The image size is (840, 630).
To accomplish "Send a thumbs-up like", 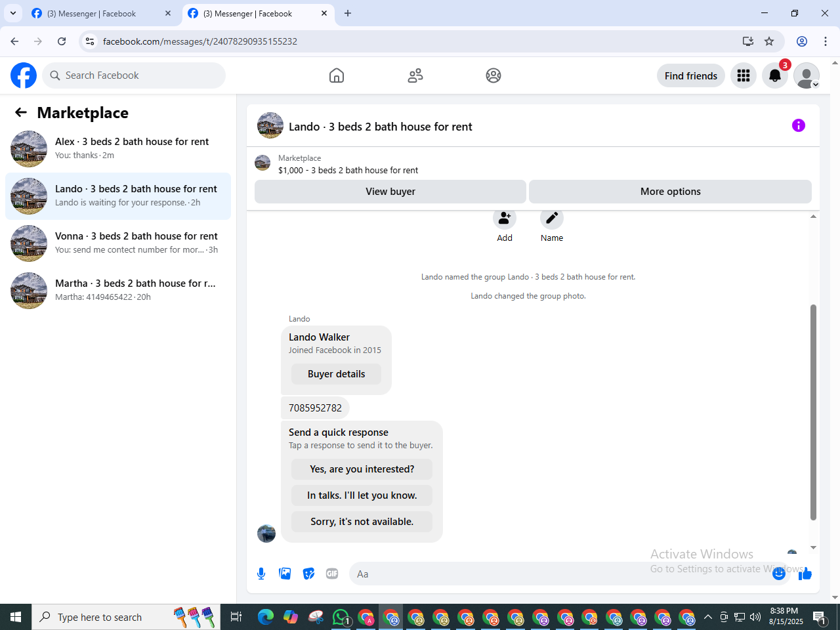I will click(805, 574).
